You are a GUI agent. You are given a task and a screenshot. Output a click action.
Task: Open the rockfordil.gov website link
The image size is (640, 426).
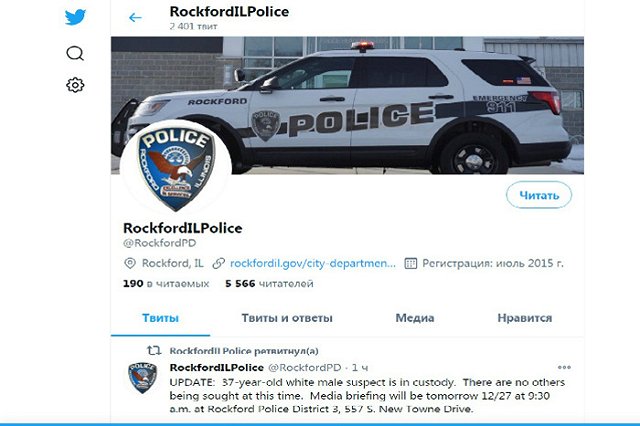[x=313, y=263]
